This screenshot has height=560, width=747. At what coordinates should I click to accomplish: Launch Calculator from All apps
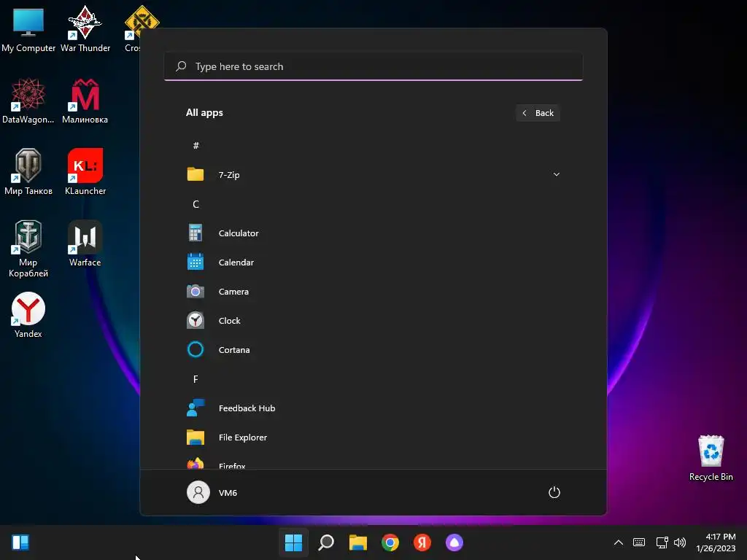[373, 233]
